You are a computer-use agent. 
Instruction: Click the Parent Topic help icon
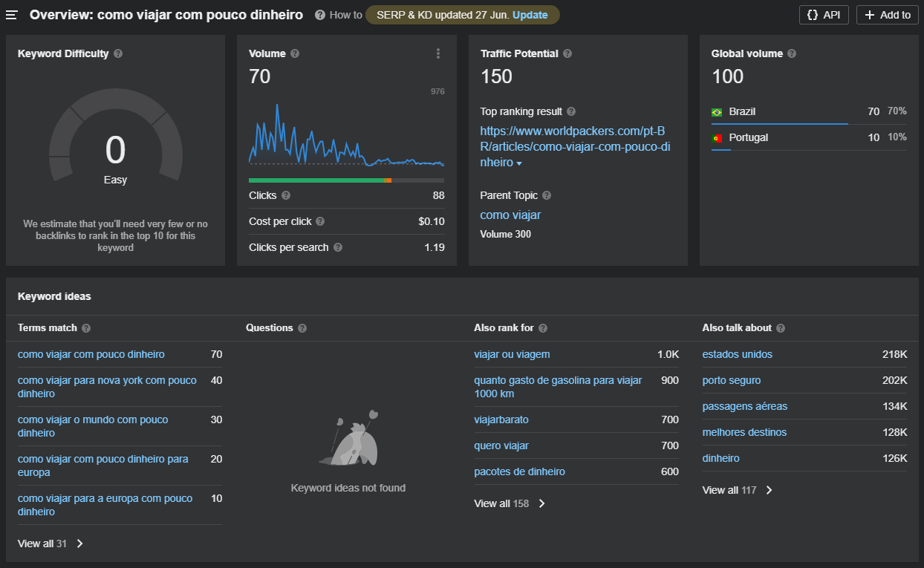pyautogui.click(x=547, y=195)
